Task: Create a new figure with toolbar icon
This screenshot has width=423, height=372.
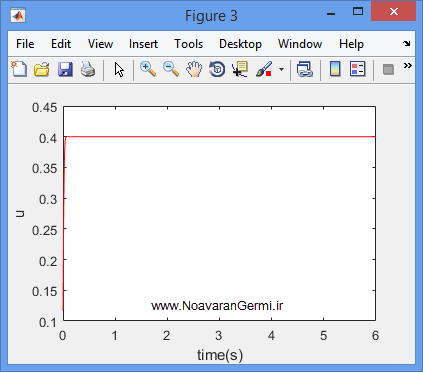Action: click(x=19, y=69)
